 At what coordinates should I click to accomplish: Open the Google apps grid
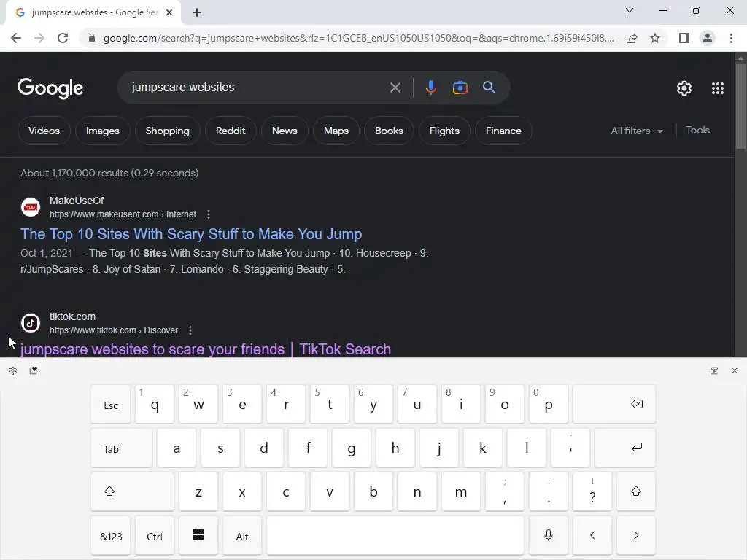point(718,88)
